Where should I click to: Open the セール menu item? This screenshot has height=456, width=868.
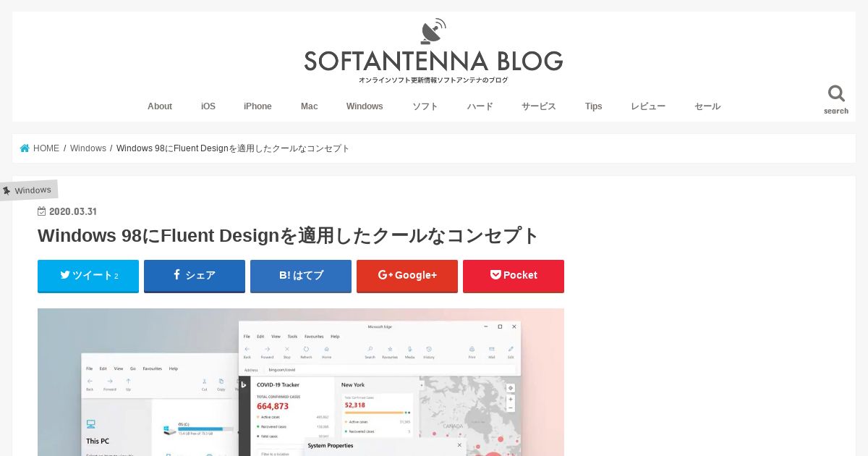tap(707, 106)
